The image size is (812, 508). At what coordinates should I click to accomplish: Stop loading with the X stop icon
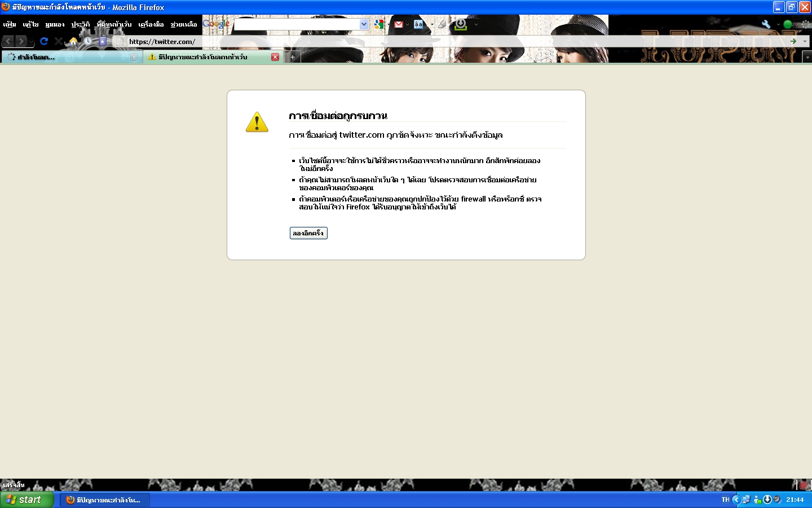pyautogui.click(x=58, y=41)
